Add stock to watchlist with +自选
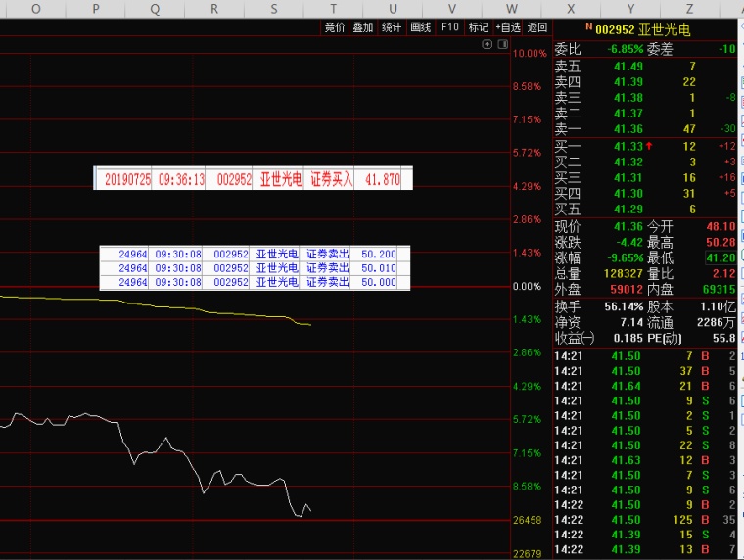 click(x=508, y=27)
